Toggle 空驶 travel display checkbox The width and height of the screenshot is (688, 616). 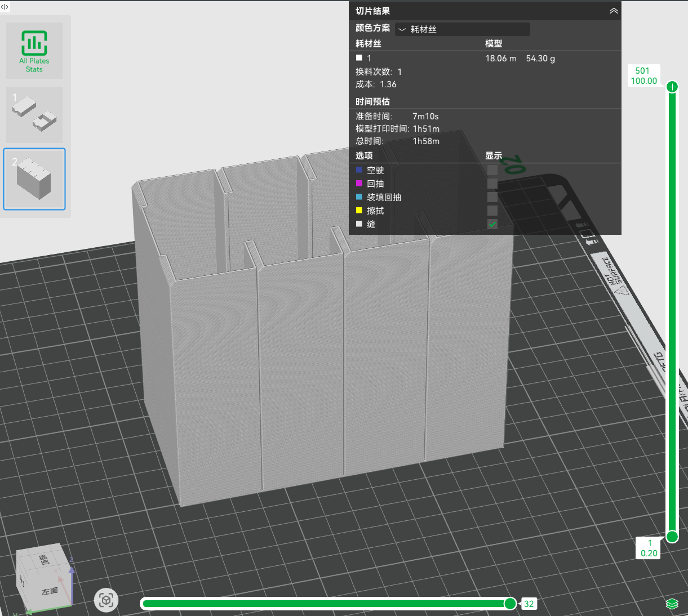click(x=492, y=170)
